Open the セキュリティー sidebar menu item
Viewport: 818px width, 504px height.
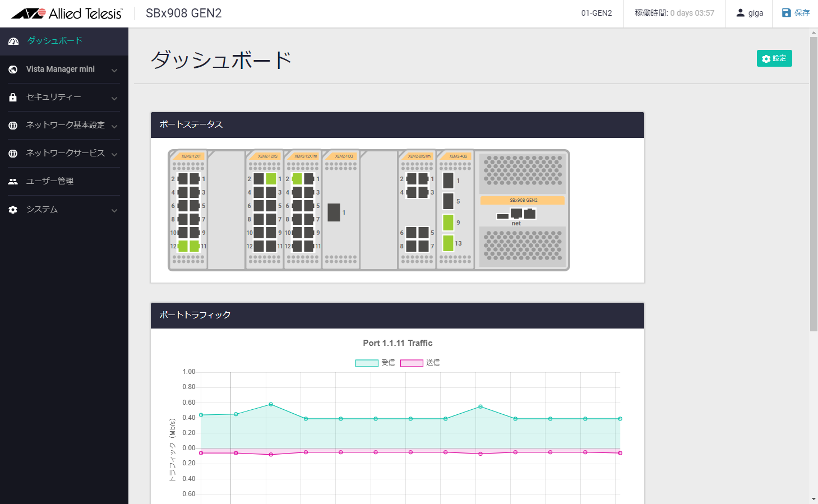tap(64, 97)
